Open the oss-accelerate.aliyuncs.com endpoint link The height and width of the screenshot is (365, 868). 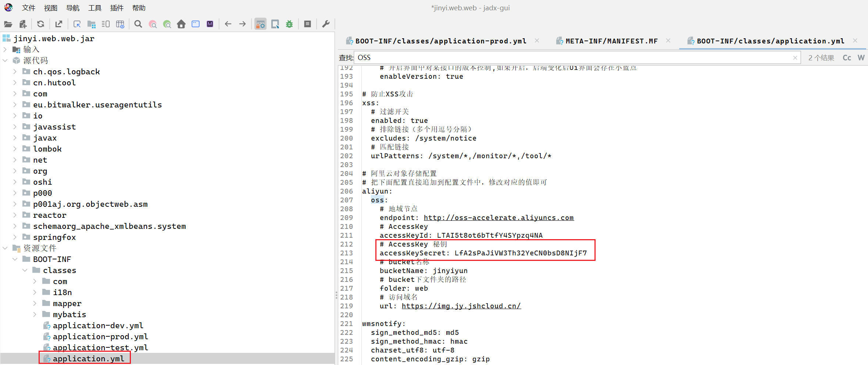499,218
